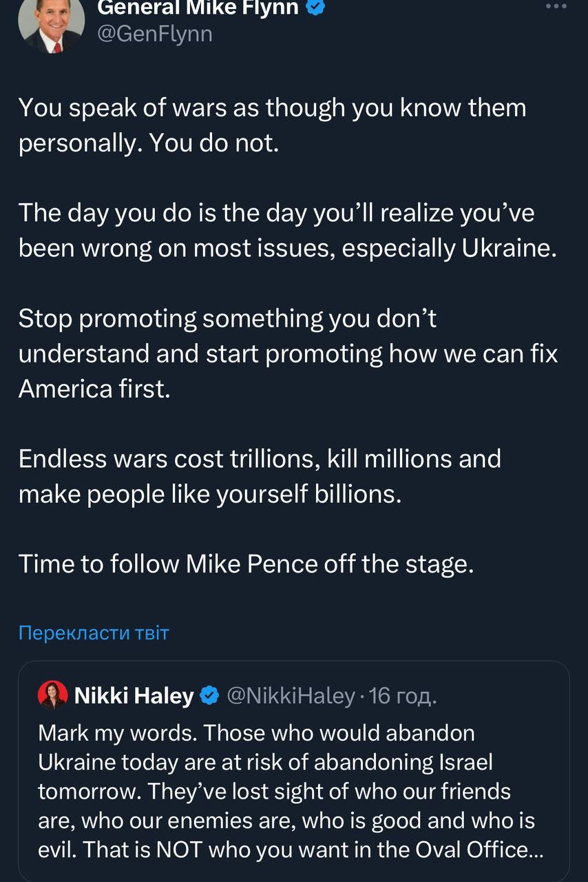Click the Nikki Haley name in quoted tweet
This screenshot has width=588, height=882.
(134, 696)
